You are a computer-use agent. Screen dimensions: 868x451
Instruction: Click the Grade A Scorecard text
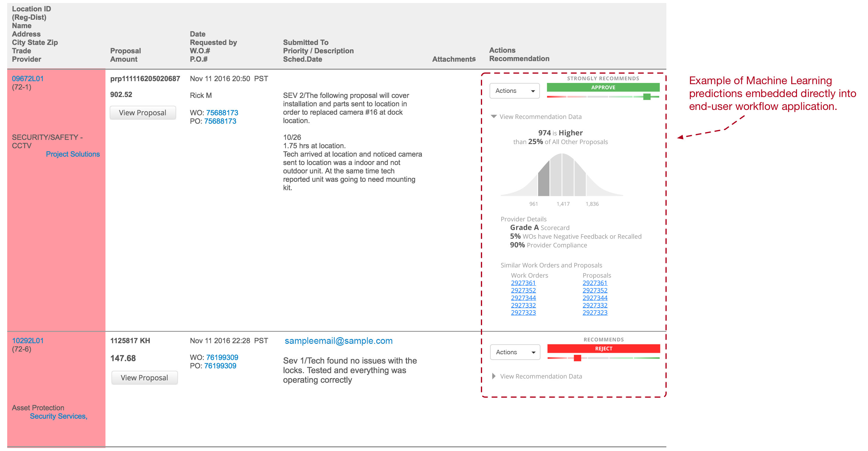pos(540,228)
